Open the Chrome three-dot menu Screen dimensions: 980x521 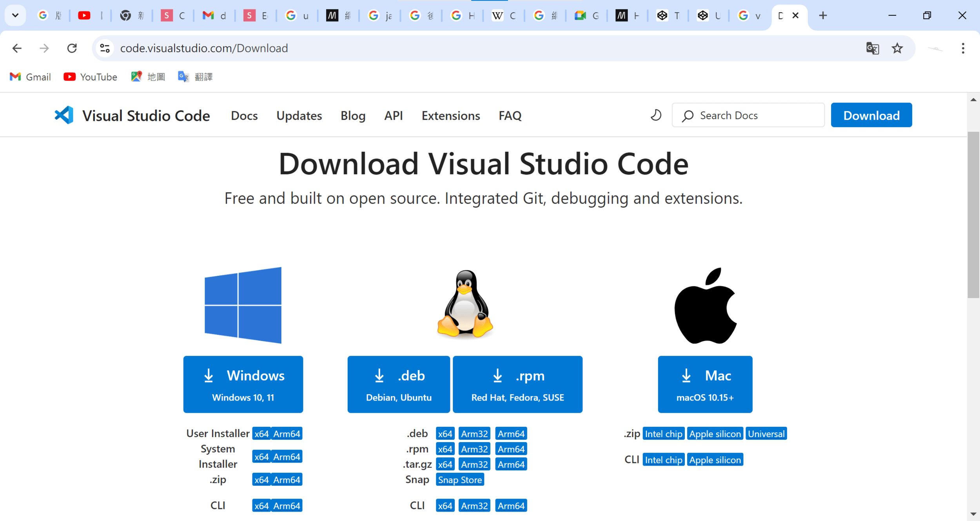(x=963, y=48)
